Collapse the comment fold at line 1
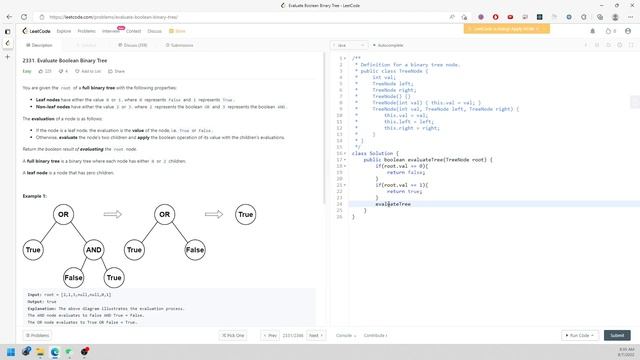Viewport: 640px width, 360px height. pos(345,58)
